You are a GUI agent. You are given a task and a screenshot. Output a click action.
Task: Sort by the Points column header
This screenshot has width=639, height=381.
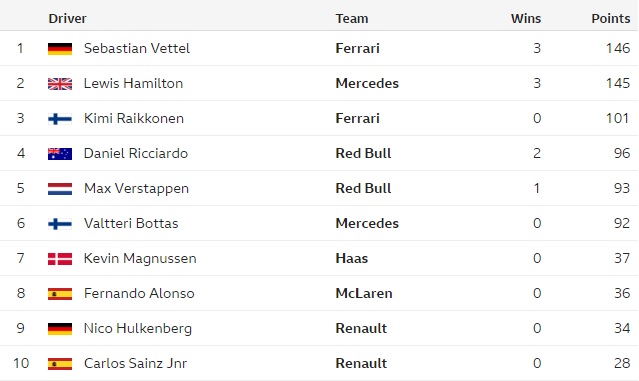click(610, 19)
